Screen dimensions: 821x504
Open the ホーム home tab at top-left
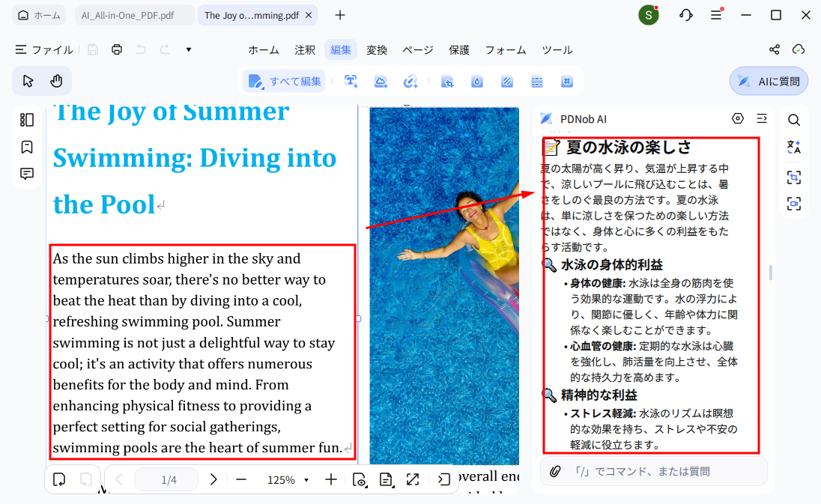point(39,15)
